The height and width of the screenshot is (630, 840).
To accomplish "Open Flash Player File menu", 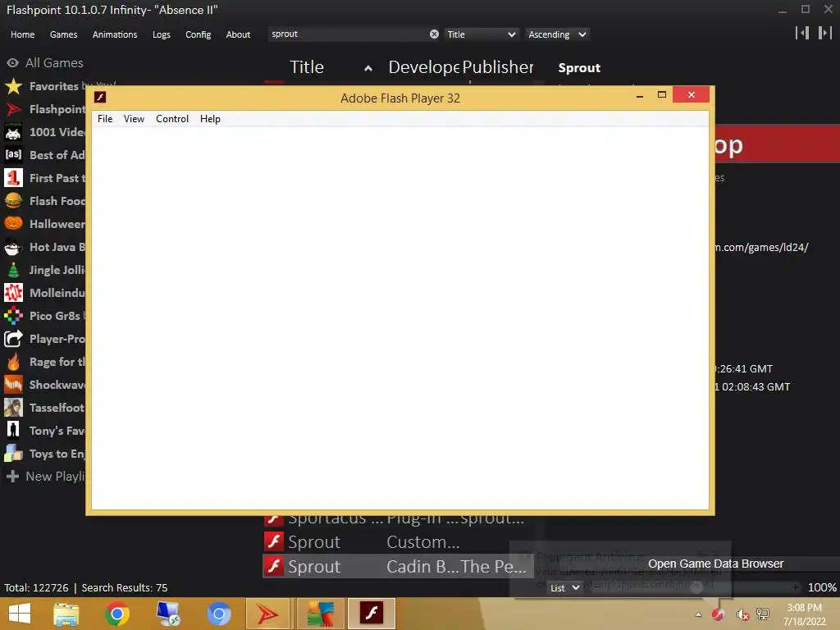I will (x=105, y=119).
